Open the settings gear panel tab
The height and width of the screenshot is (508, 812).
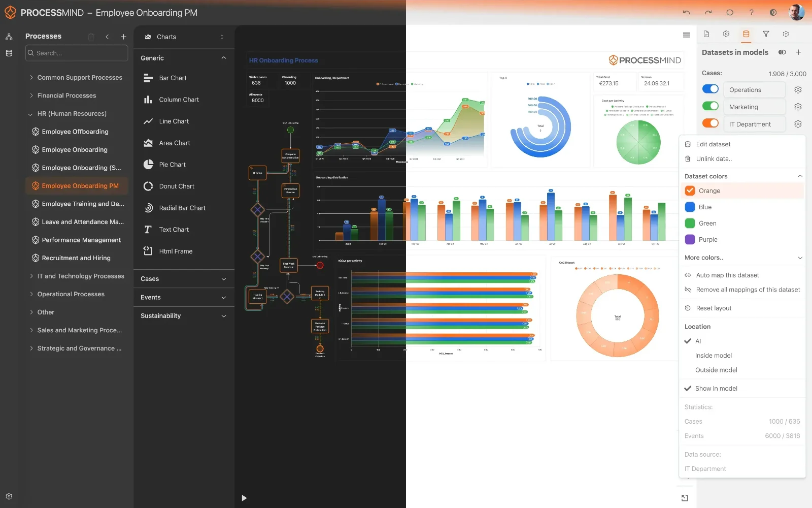[726, 34]
